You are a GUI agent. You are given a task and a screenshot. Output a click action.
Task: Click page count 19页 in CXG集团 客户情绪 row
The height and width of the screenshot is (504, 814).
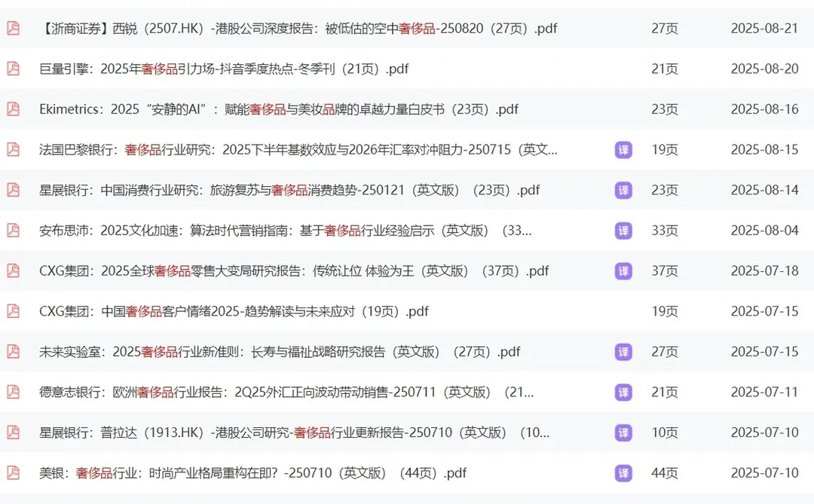click(665, 311)
